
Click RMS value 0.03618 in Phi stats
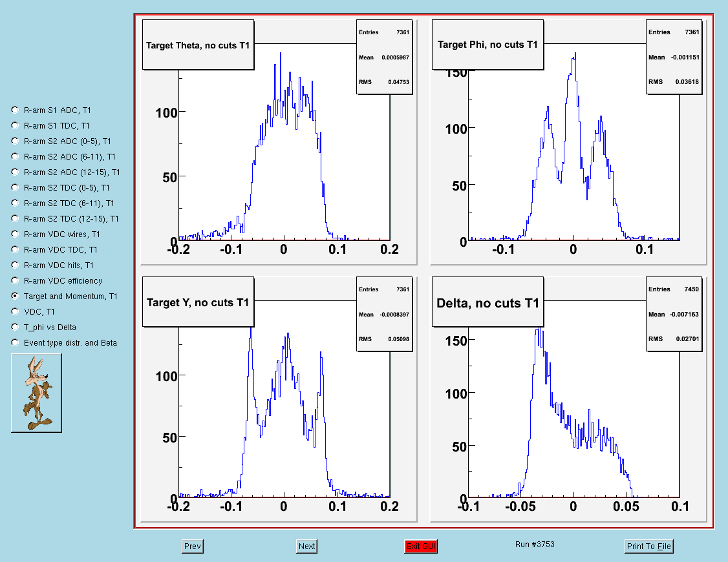click(687, 81)
